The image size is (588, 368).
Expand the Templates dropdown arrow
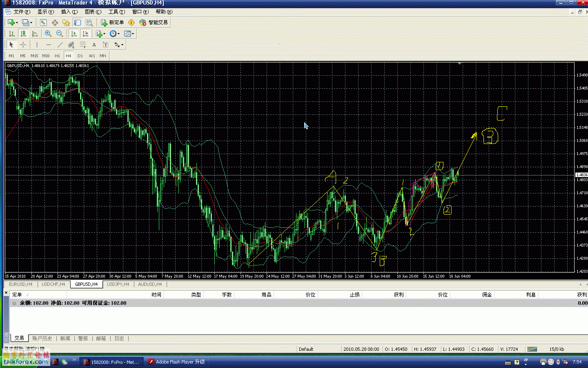(133, 34)
